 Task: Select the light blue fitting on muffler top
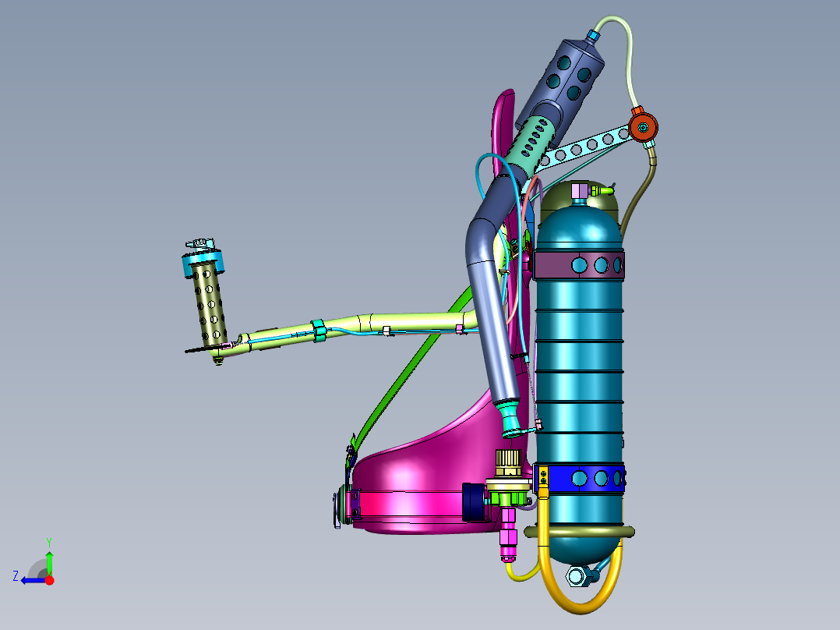pyautogui.click(x=591, y=37)
